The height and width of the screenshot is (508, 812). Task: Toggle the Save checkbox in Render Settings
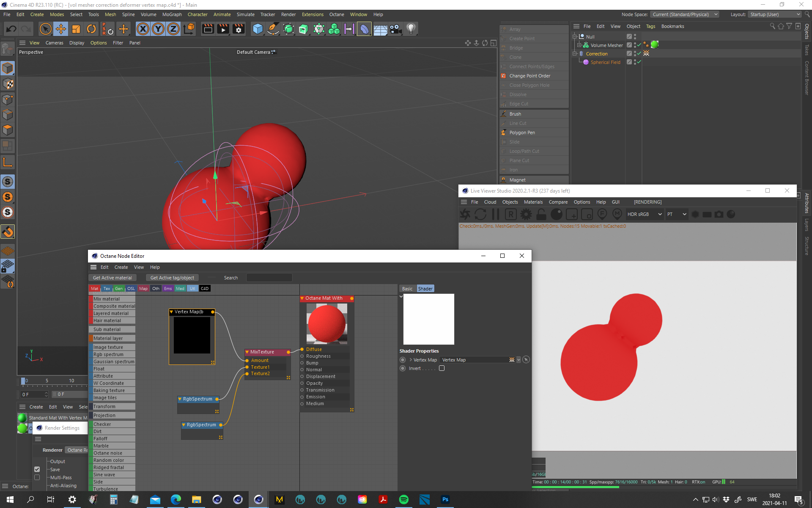(x=37, y=469)
